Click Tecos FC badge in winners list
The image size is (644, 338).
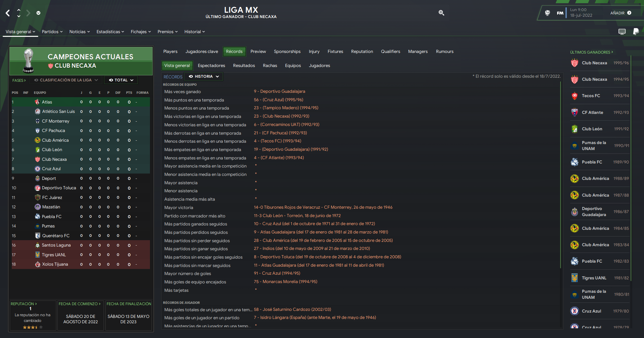(x=575, y=96)
